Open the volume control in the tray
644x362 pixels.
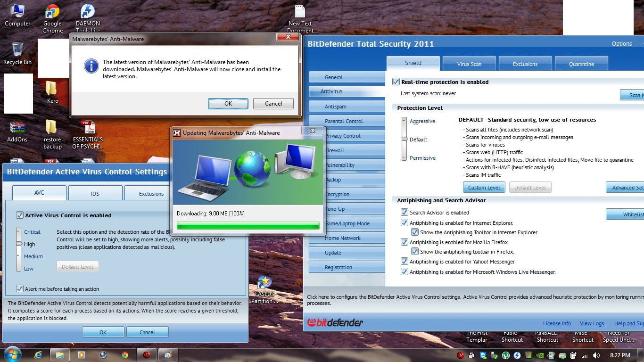click(x=596, y=355)
